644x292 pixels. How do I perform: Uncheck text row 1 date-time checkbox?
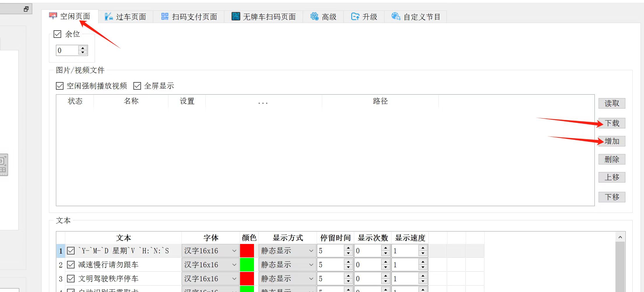point(71,251)
